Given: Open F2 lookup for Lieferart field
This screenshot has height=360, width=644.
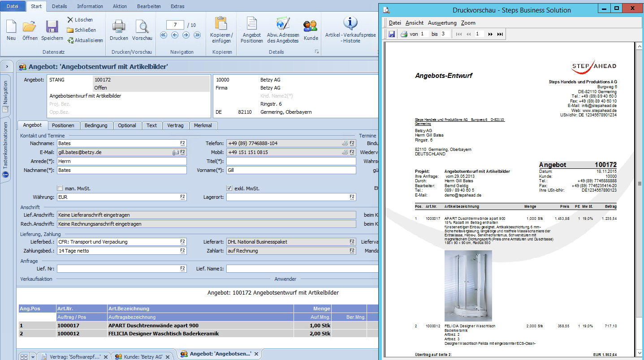Looking at the screenshot, I should 352,242.
